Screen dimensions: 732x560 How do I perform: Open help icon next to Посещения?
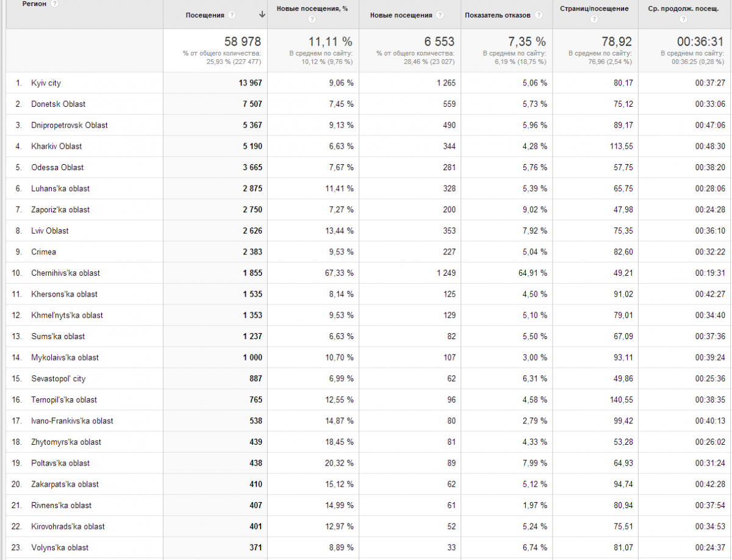pos(232,15)
